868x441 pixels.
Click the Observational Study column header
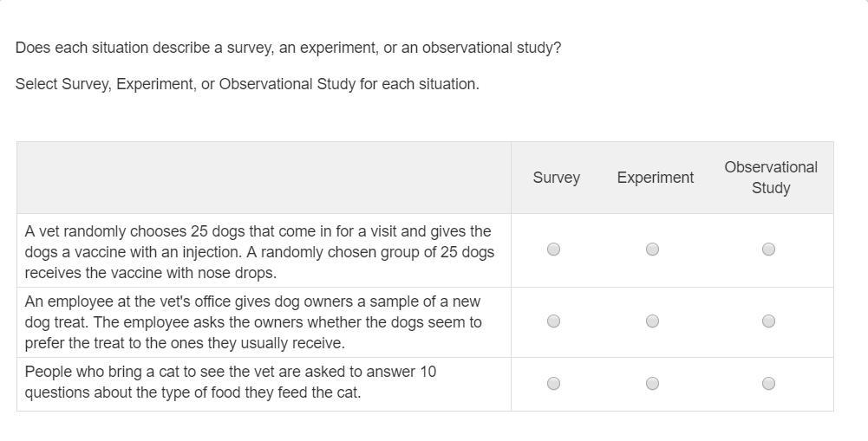770,178
